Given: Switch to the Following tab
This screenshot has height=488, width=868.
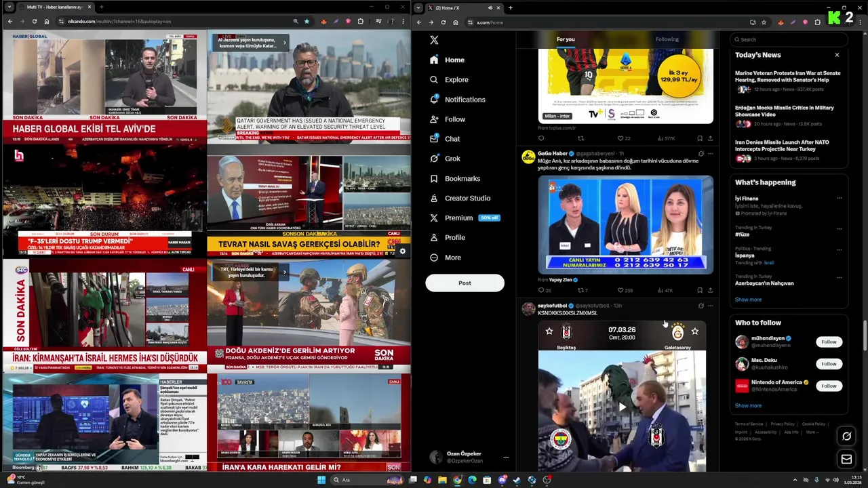Looking at the screenshot, I should pos(667,39).
